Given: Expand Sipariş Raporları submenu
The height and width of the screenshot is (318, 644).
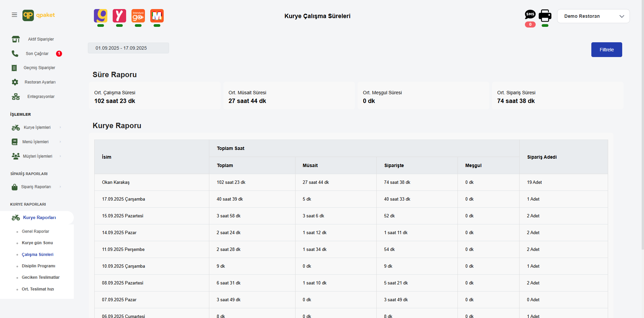Looking at the screenshot, I should coord(36,187).
